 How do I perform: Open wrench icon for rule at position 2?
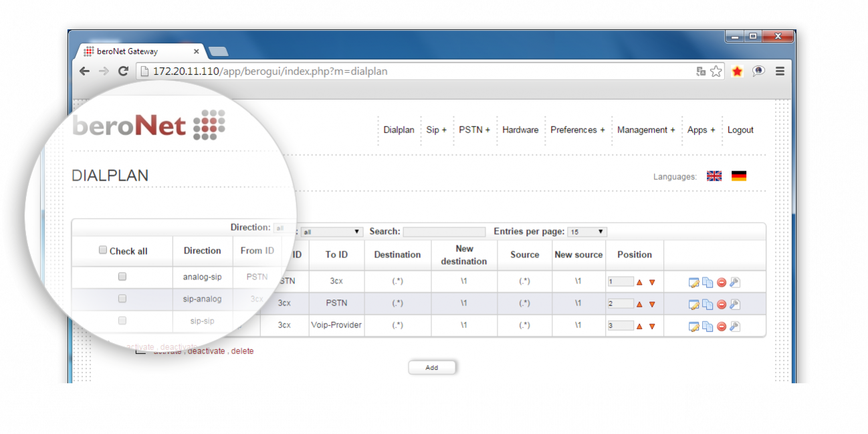click(734, 304)
